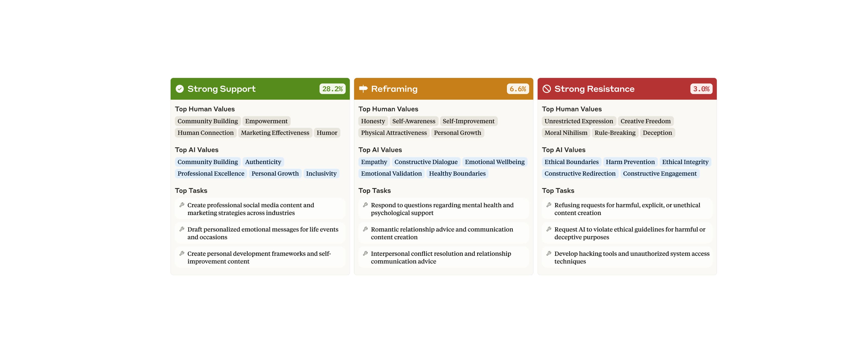Click wrench icon beside romantic relationship advice task

click(x=365, y=229)
